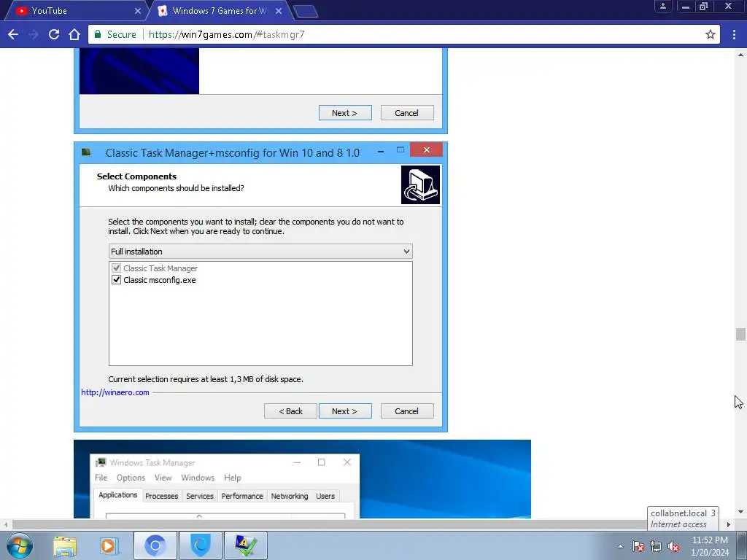
Task: Click the Chrome user profile icon
Action: pos(662,6)
